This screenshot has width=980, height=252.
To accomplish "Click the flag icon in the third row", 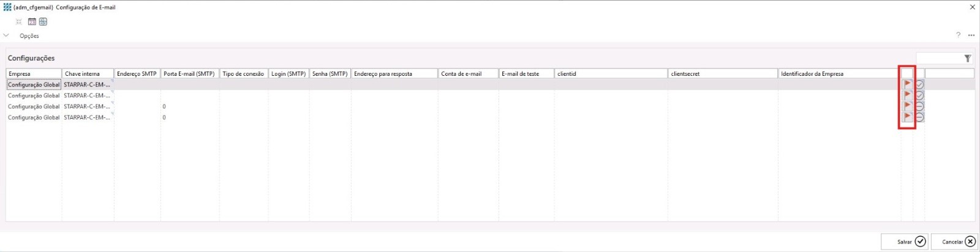I will click(x=907, y=106).
